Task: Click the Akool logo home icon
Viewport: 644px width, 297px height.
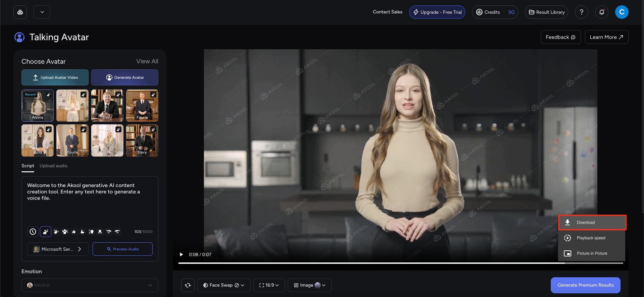Action: 20,12
